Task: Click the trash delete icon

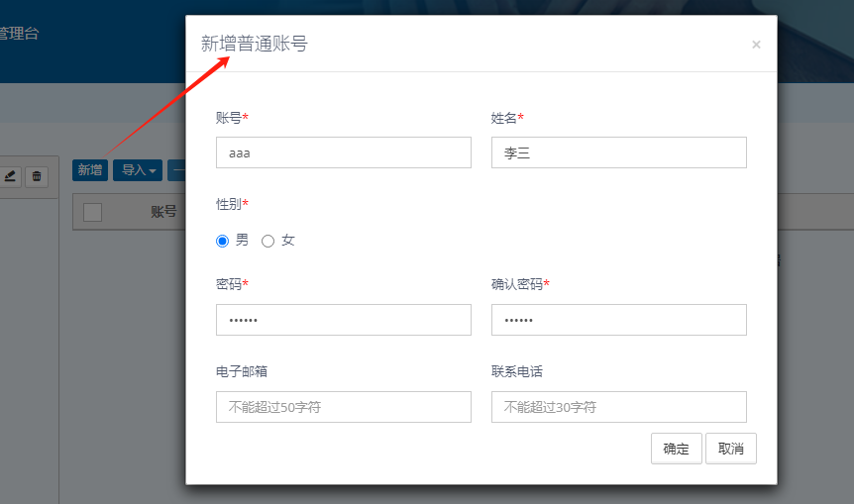Action: click(x=37, y=176)
